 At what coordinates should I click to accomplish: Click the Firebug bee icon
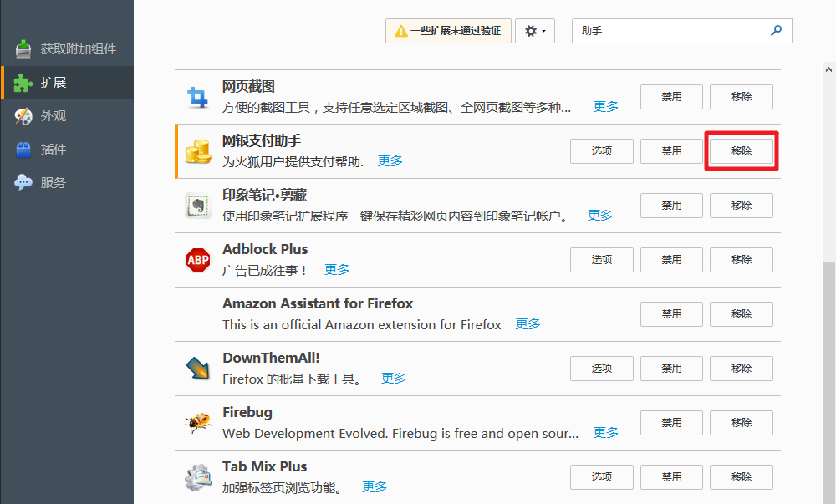198,422
